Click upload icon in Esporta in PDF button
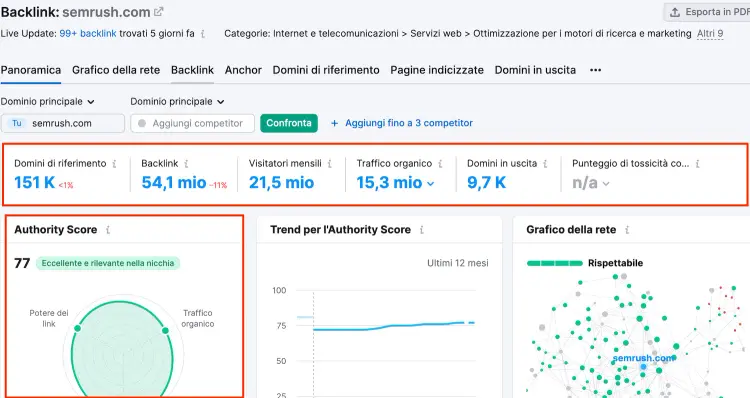 [x=675, y=12]
